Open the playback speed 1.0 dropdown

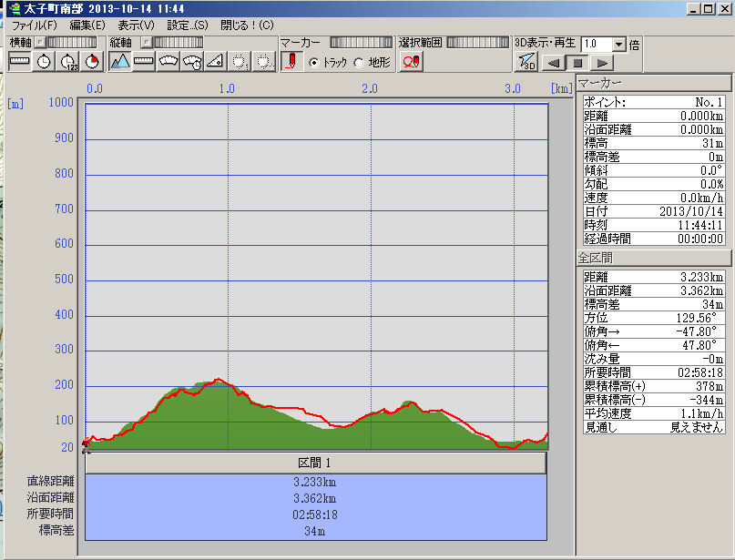click(x=619, y=44)
